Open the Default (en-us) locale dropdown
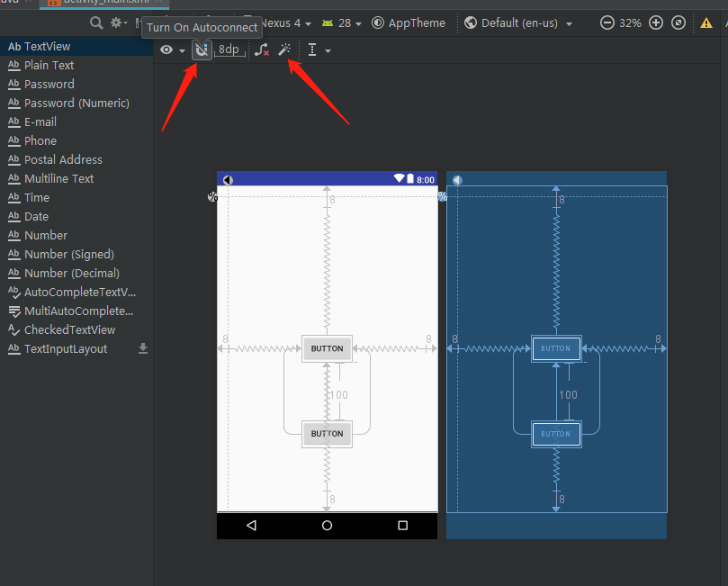 point(518,23)
